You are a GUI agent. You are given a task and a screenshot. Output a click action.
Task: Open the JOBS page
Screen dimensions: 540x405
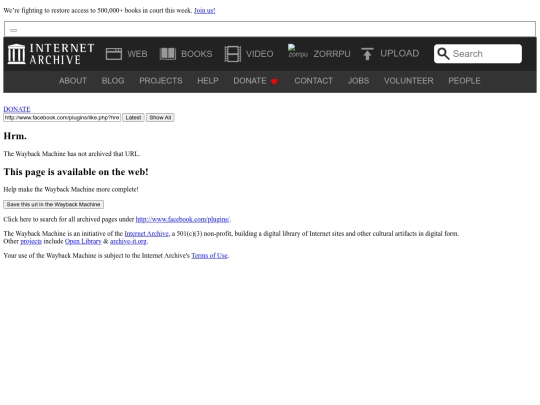tap(358, 81)
